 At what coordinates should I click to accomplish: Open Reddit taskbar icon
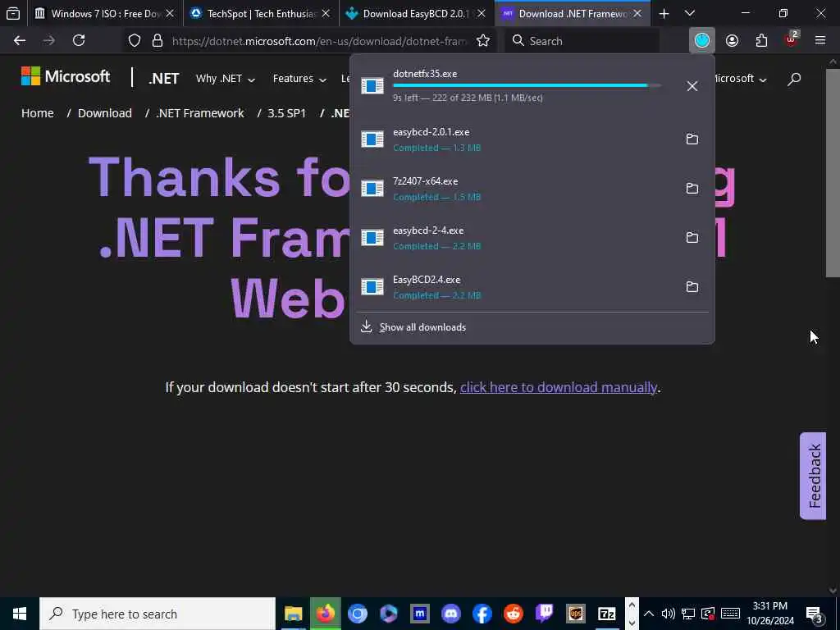(514, 614)
